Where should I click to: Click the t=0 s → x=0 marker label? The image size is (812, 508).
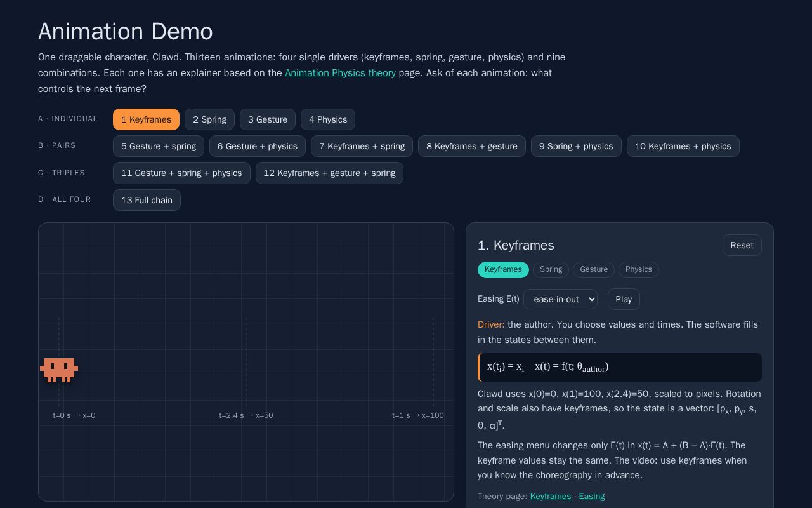74,415
